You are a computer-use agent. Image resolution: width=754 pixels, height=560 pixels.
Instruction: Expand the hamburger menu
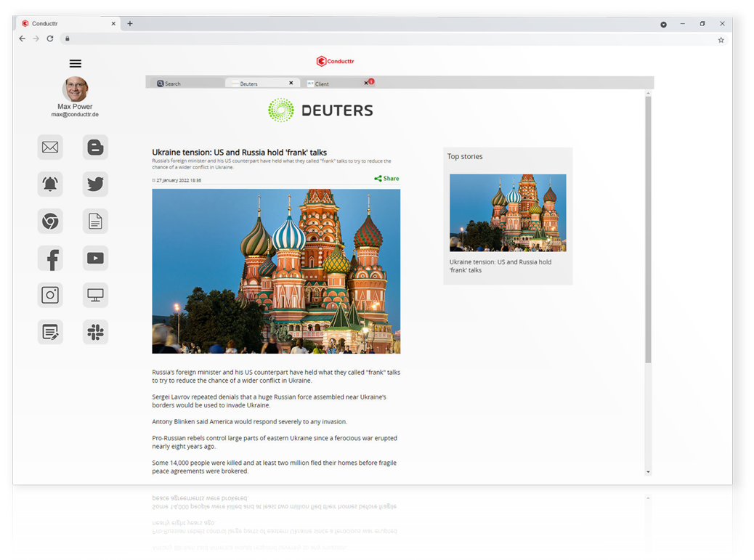coord(75,63)
